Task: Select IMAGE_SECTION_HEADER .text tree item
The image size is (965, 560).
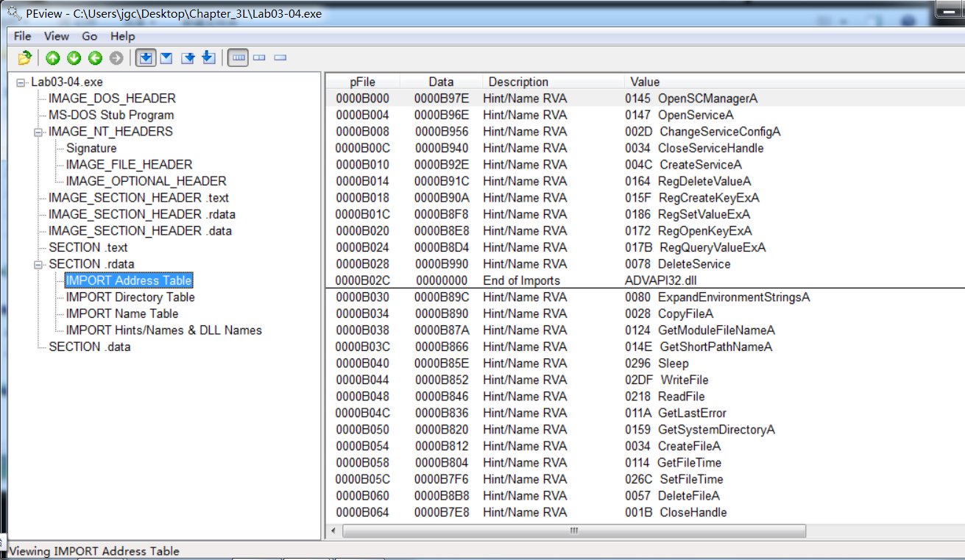Action: coord(138,198)
